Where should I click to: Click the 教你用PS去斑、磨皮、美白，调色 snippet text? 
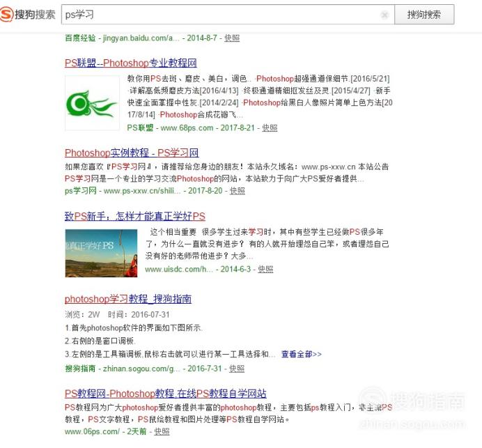pyautogui.click(x=189, y=79)
